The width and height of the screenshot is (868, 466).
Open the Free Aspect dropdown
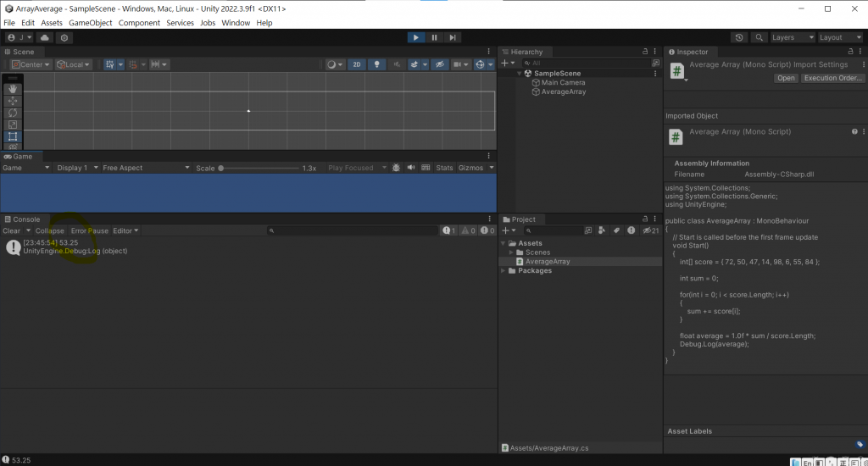pos(146,168)
